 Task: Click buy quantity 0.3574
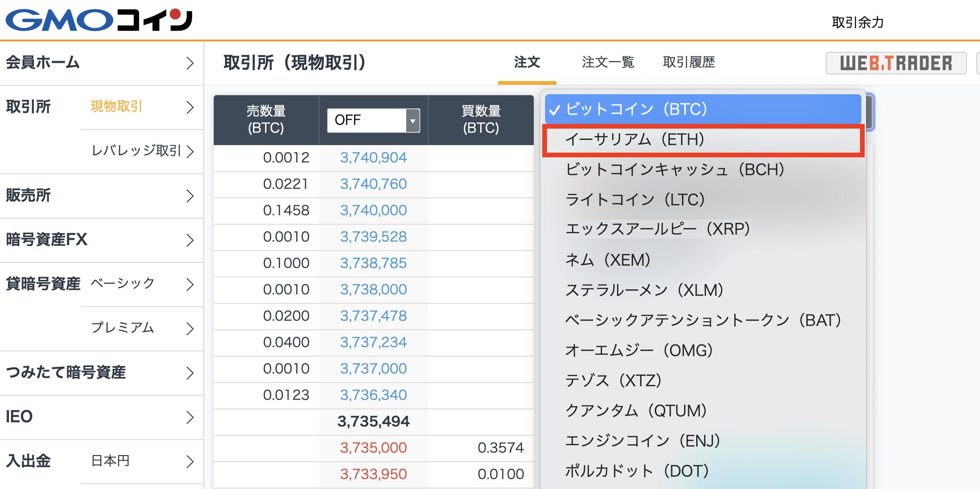(501, 448)
